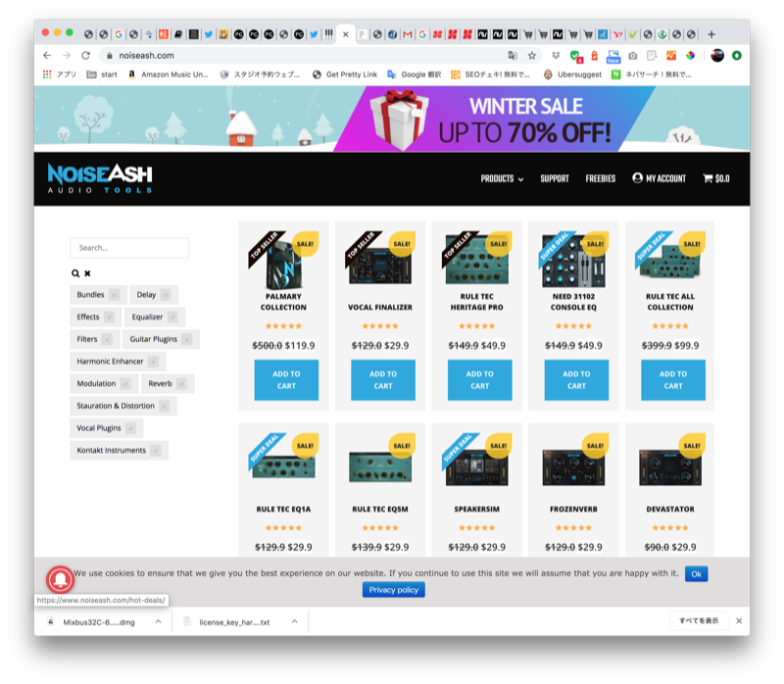784x684 pixels.
Task: Enable the Effects category filter
Action: click(109, 317)
